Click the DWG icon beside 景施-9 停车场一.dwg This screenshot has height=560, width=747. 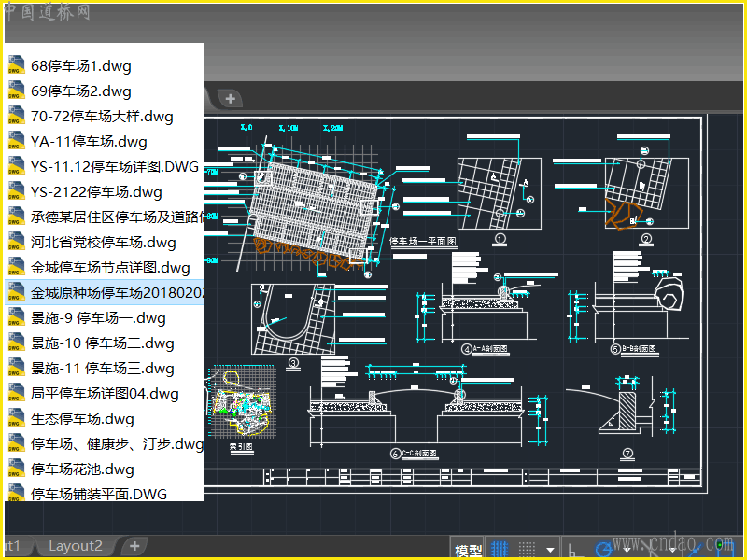[16, 317]
